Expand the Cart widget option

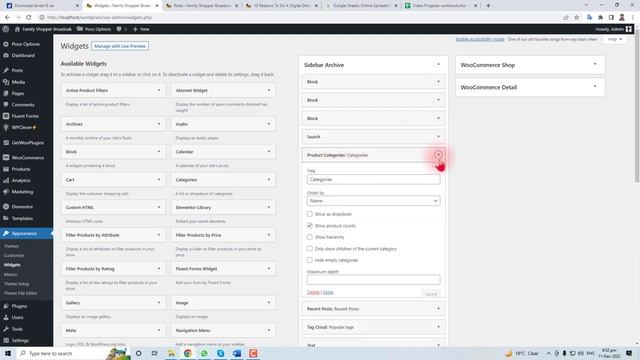159,180
